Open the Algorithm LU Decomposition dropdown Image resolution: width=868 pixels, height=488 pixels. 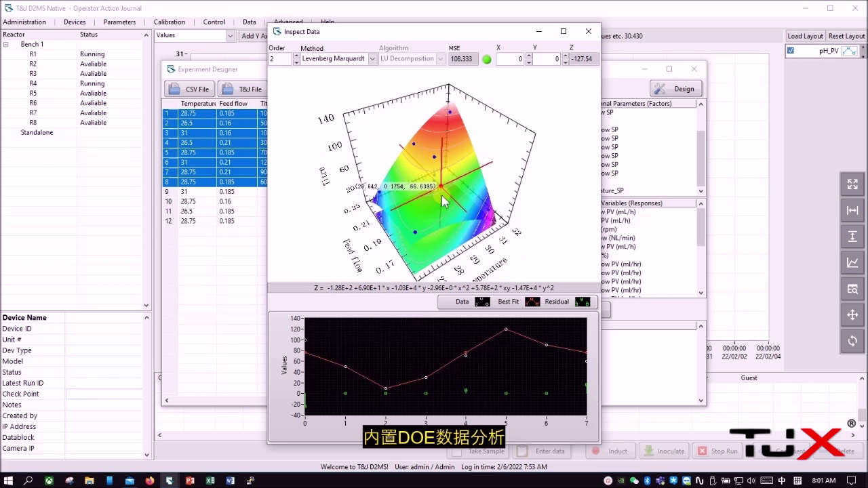tap(440, 59)
